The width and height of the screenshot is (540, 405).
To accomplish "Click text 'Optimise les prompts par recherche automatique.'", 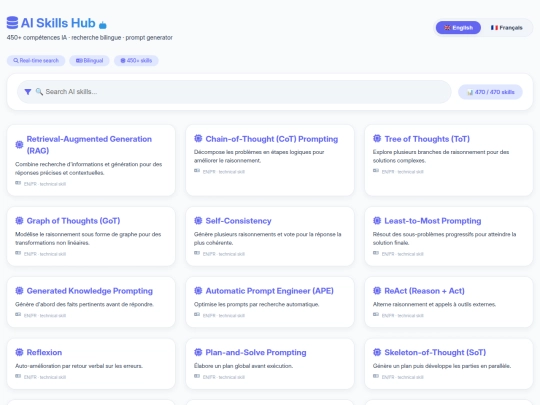I will [256, 304].
